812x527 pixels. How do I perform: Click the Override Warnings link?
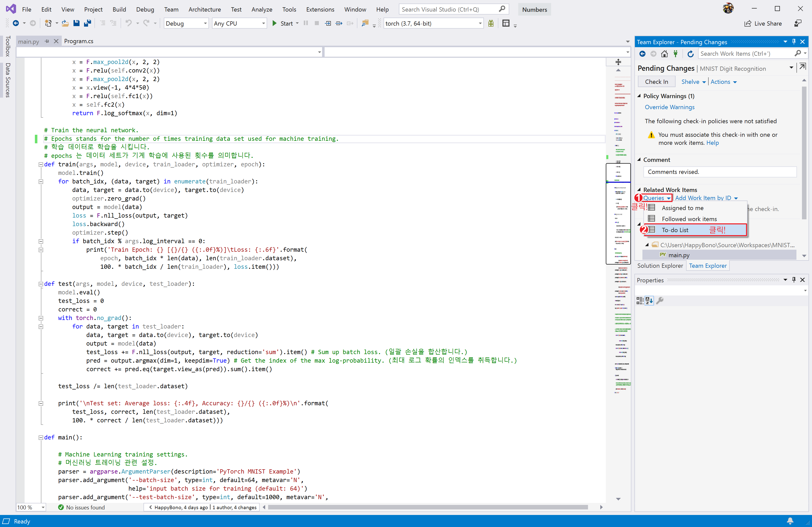[x=669, y=107]
